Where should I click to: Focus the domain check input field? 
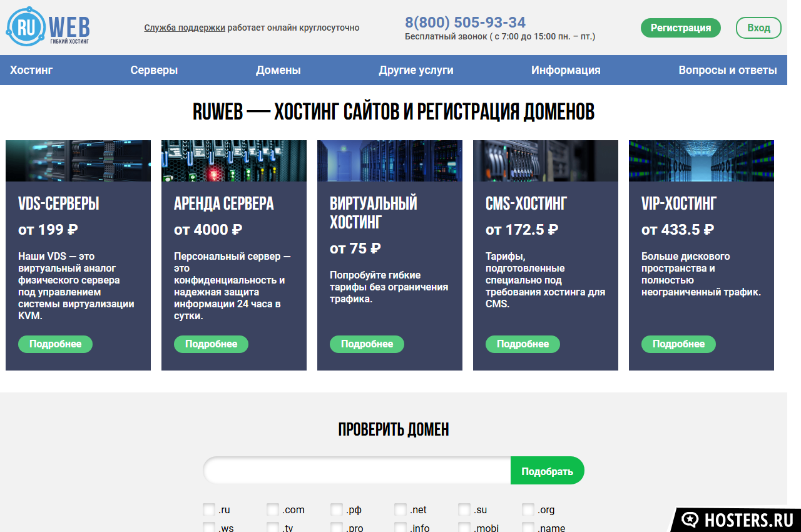click(x=357, y=471)
